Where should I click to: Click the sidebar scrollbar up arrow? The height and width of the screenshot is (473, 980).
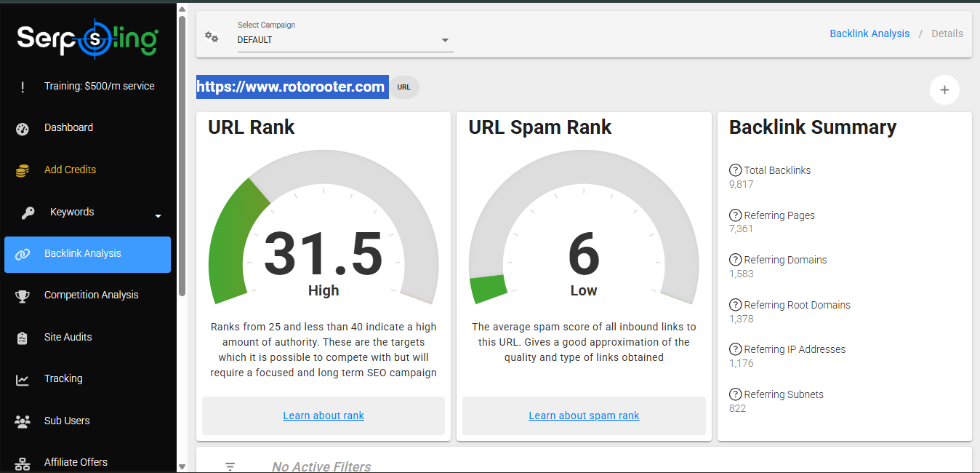coord(182,9)
